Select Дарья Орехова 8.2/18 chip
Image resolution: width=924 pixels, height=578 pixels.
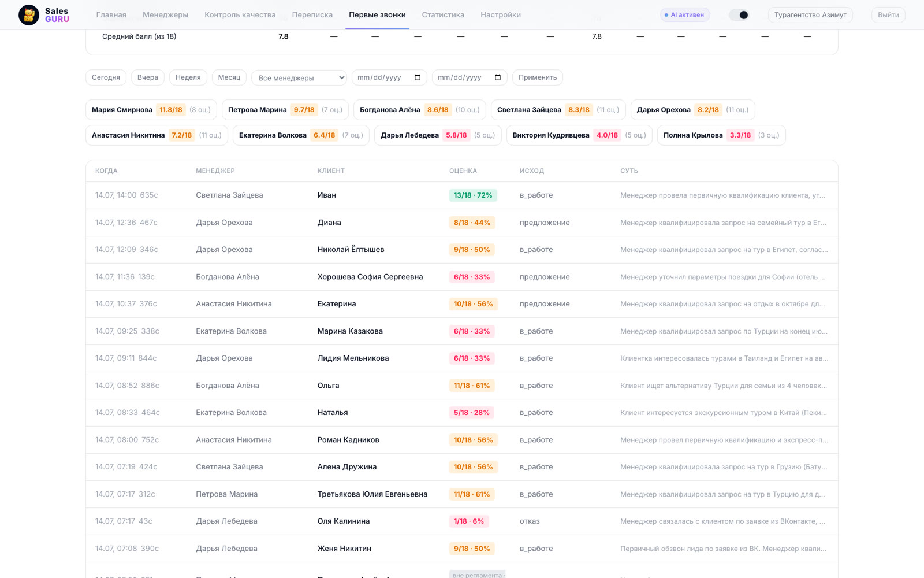click(692, 110)
